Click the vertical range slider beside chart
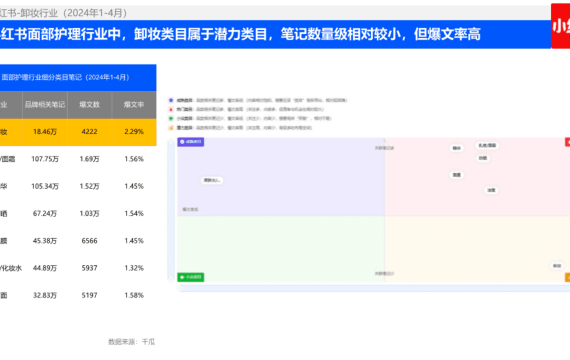Viewport: 570px width, 360px height. tap(171, 210)
